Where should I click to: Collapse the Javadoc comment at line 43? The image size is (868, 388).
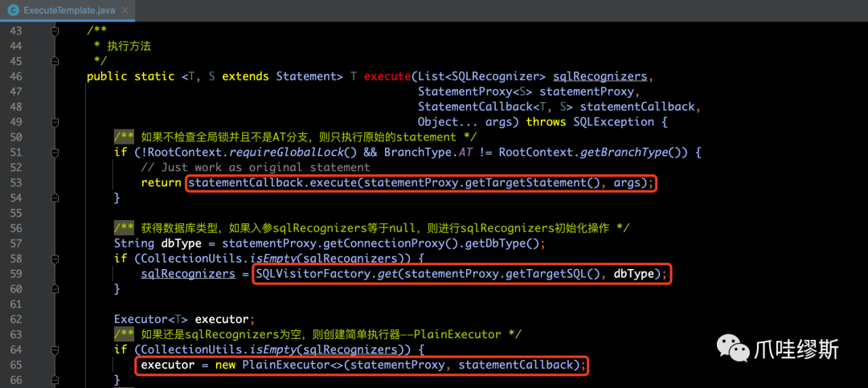click(x=55, y=32)
